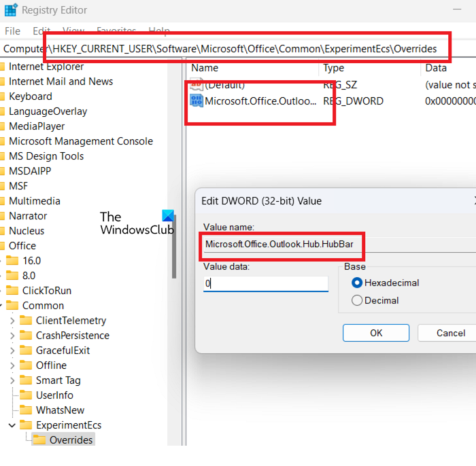Click the Common folder icon
Image resolution: width=476 pixels, height=466 pixels.
click(x=12, y=305)
